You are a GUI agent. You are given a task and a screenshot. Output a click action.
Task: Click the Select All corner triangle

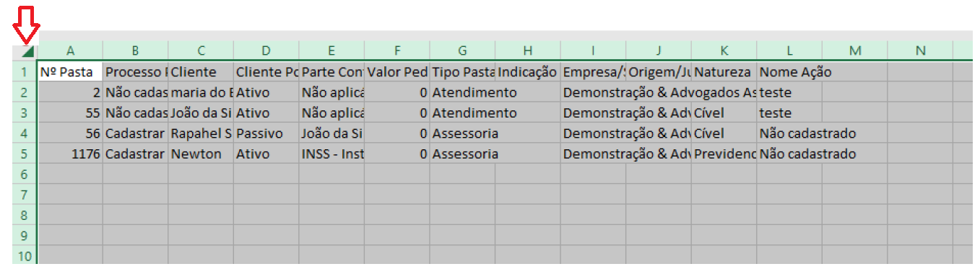26,52
